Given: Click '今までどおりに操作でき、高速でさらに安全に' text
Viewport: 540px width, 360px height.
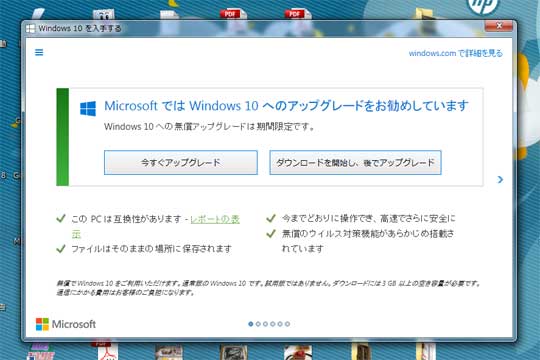Looking at the screenshot, I should click(368, 218).
